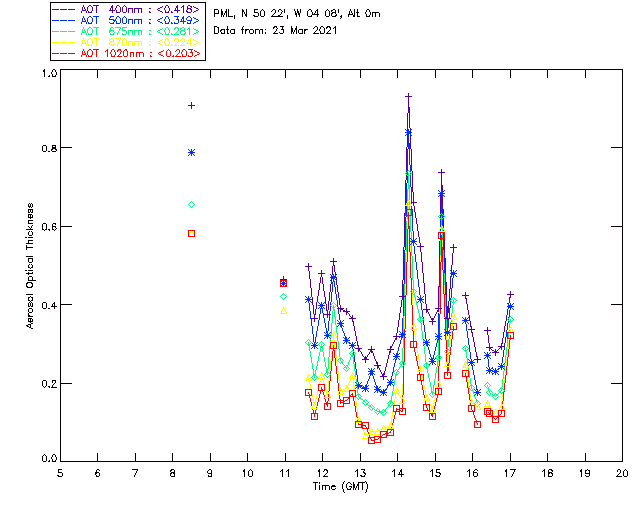Click the y-axis tick label 0.2
Viewport: 640px width, 512px height.
(x=49, y=384)
